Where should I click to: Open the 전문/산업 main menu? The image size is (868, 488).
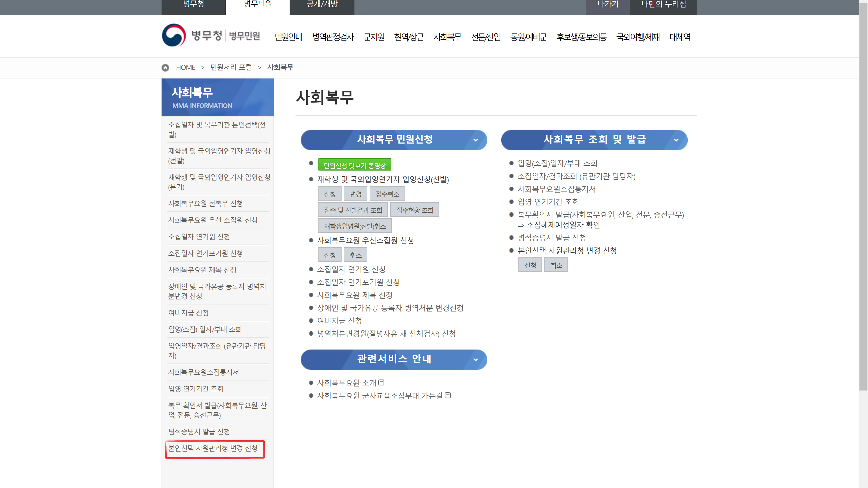click(486, 37)
